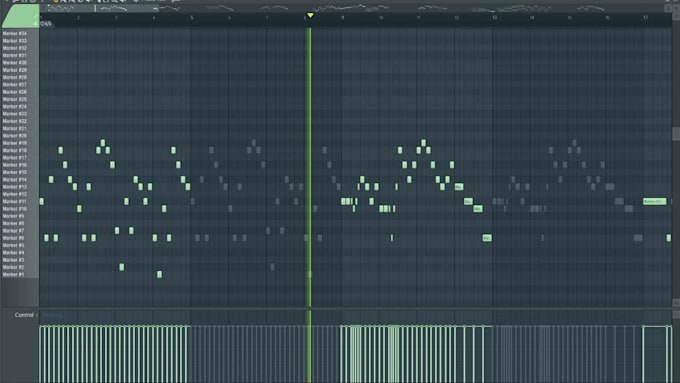Select the Marker #28 row label

15,77
